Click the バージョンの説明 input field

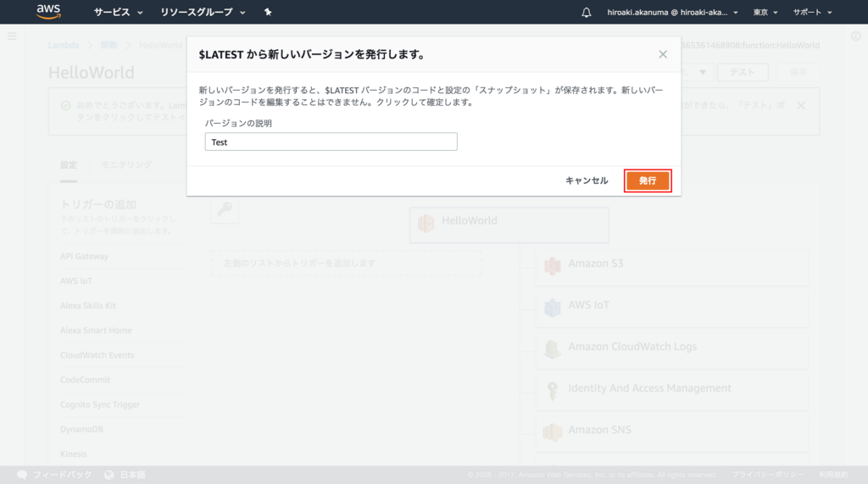[331, 142]
